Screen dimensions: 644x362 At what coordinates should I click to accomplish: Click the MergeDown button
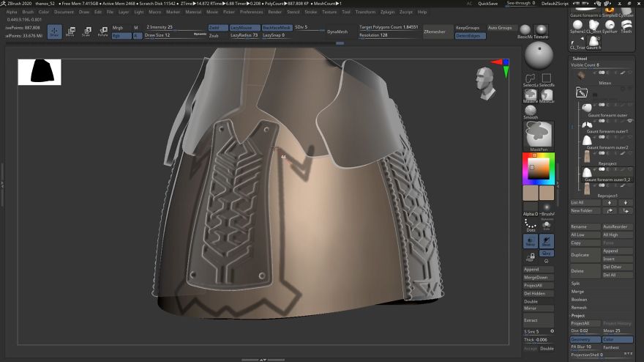539,277
